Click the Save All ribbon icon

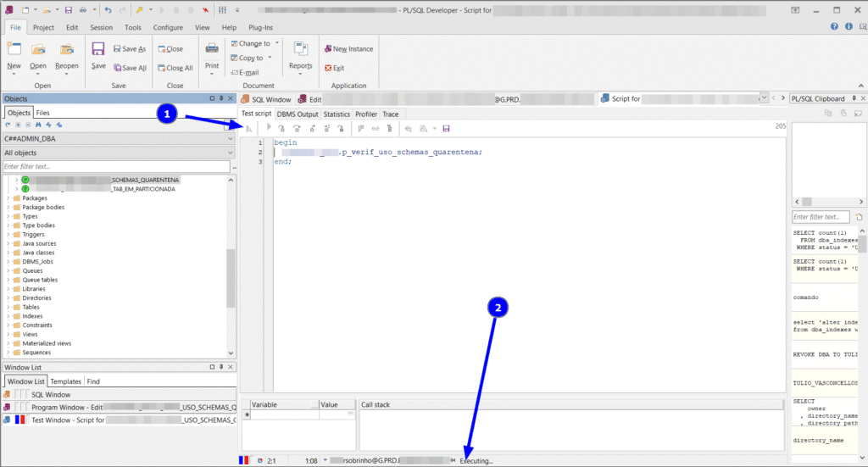(x=116, y=68)
